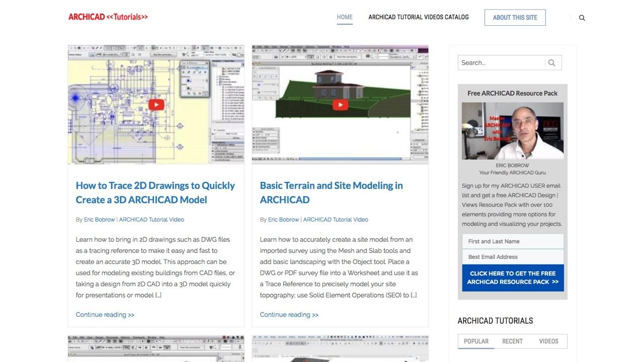Image resolution: width=644 pixels, height=362 pixels.
Task: Open ARCHICAD Tutorial Video category under Trace article
Action: (x=151, y=220)
